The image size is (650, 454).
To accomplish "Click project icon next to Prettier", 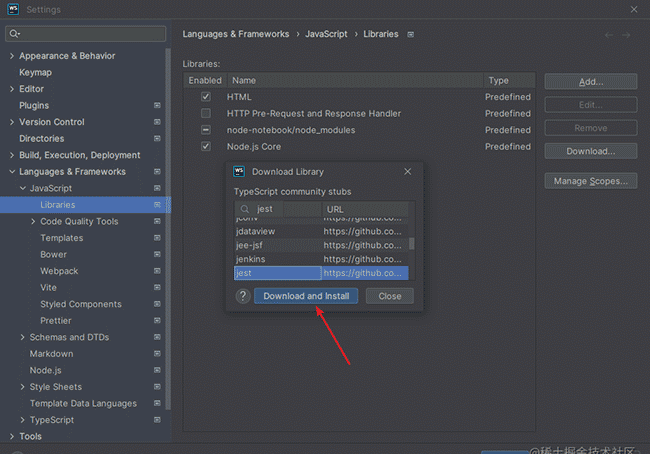I will click(x=157, y=320).
